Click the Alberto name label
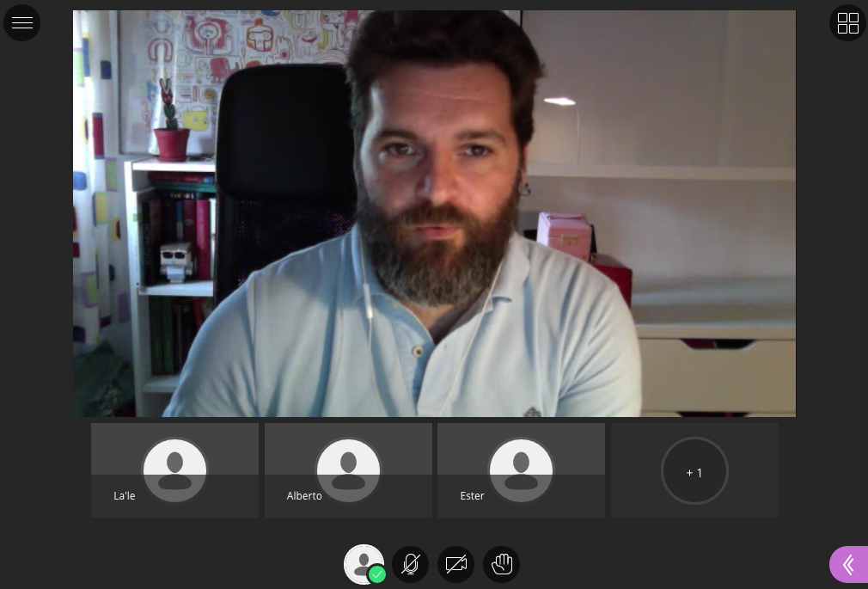Screen dimensions: 868x589 tap(304, 496)
